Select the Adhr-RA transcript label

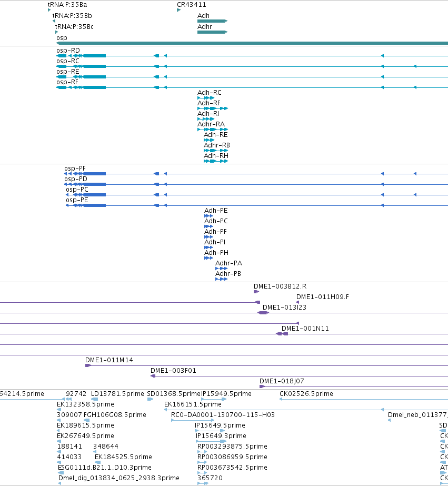point(211,124)
